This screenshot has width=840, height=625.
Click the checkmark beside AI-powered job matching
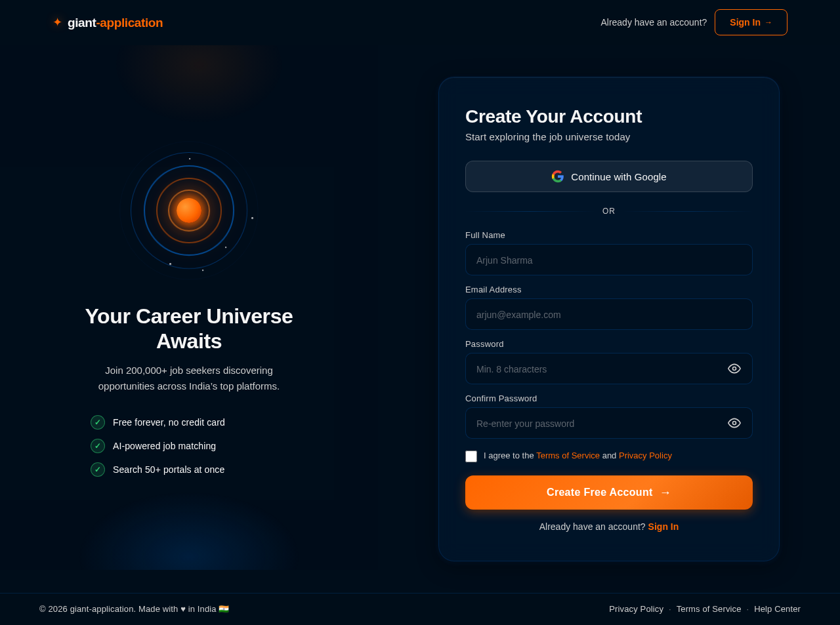[x=97, y=445]
